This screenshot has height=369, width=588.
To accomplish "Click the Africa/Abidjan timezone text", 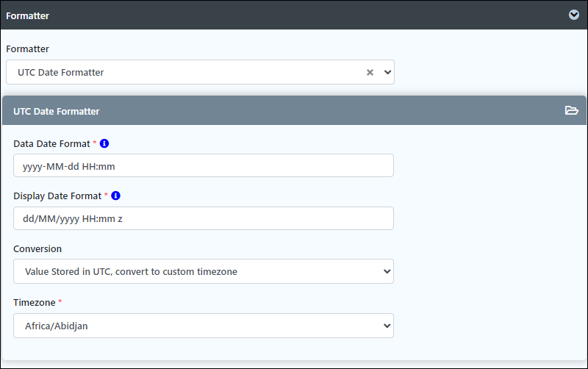I will [x=57, y=326].
